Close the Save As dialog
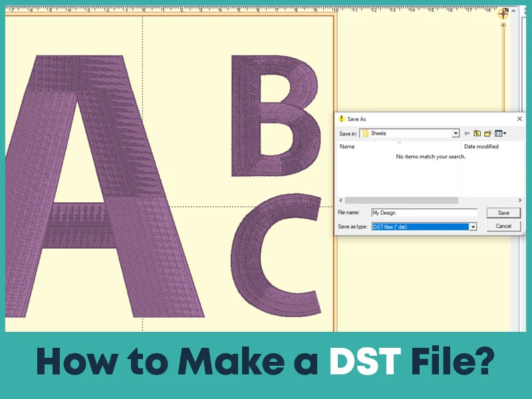Screen dimensions: 532x399 [519, 119]
